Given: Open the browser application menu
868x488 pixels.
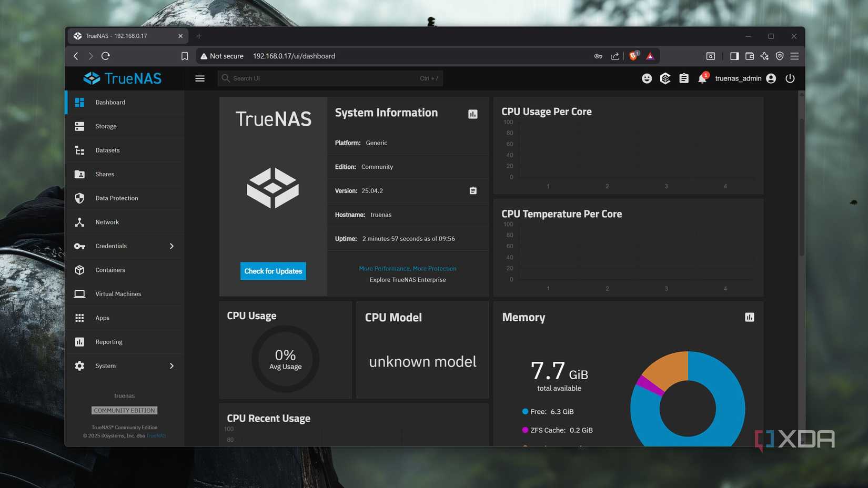Looking at the screenshot, I should coord(794,56).
